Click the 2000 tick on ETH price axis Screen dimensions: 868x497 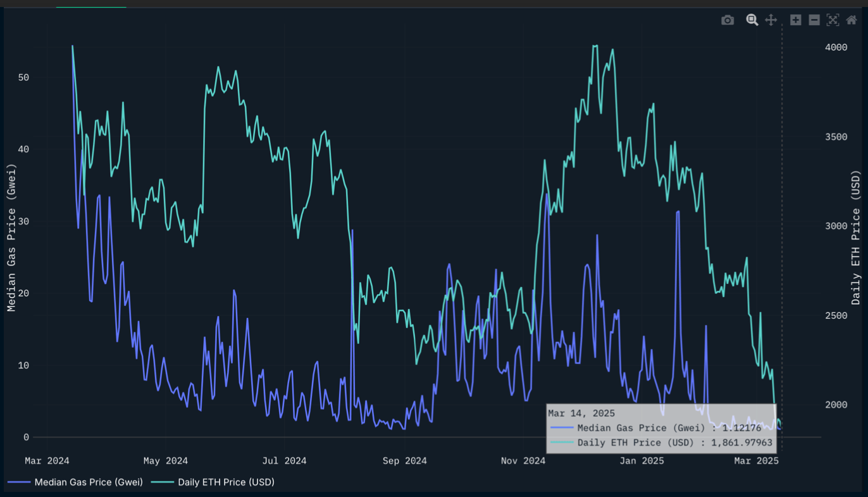click(x=835, y=405)
